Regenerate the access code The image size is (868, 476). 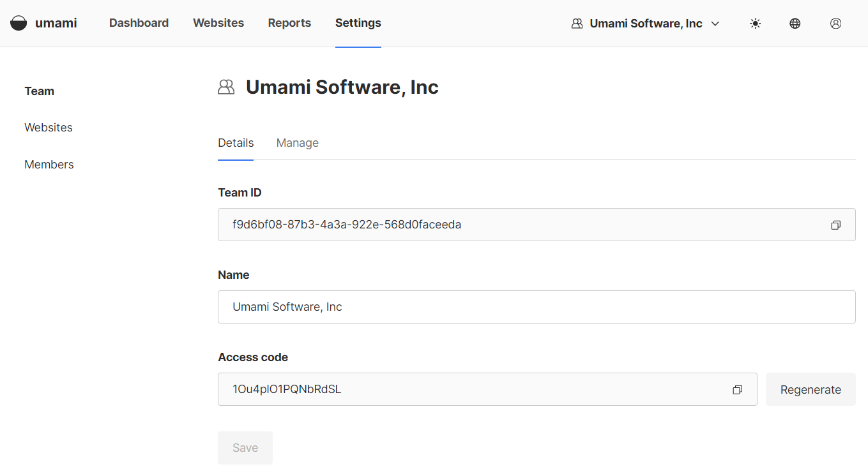pos(810,390)
